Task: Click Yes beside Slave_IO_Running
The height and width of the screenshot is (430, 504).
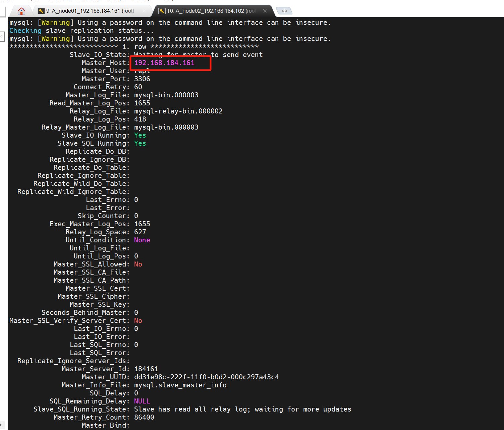Action: [140, 135]
